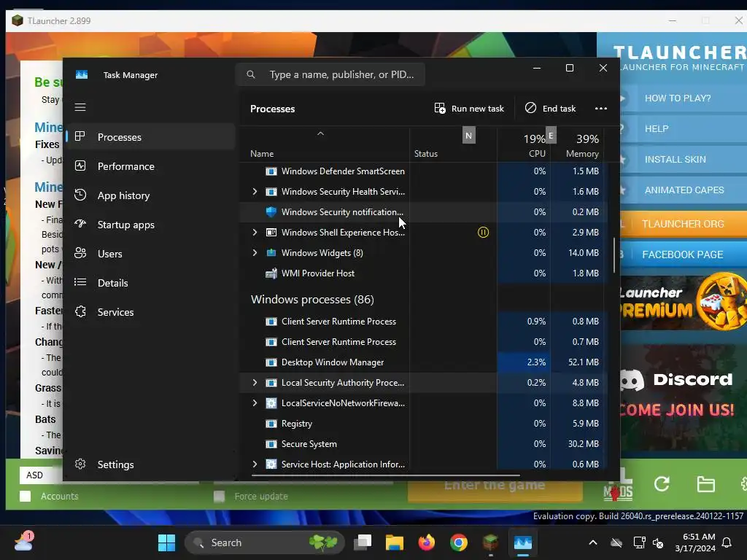Open the Task Manager hamburger navigation menu
The image size is (747, 560).
coord(80,107)
